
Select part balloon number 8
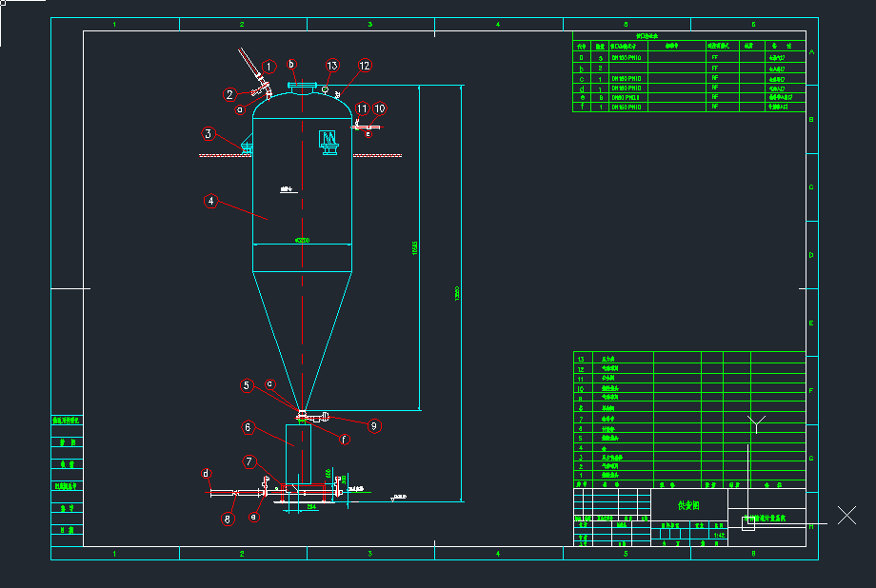(228, 519)
